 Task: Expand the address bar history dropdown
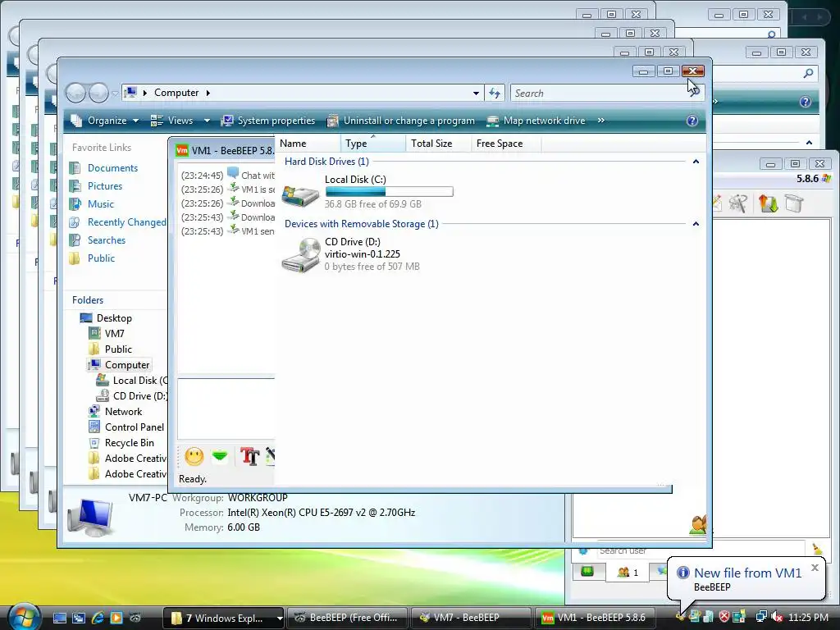coord(476,94)
